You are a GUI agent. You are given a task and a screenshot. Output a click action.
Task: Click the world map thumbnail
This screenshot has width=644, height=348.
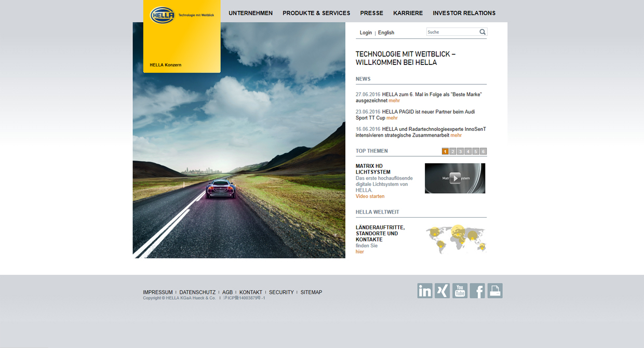456,239
